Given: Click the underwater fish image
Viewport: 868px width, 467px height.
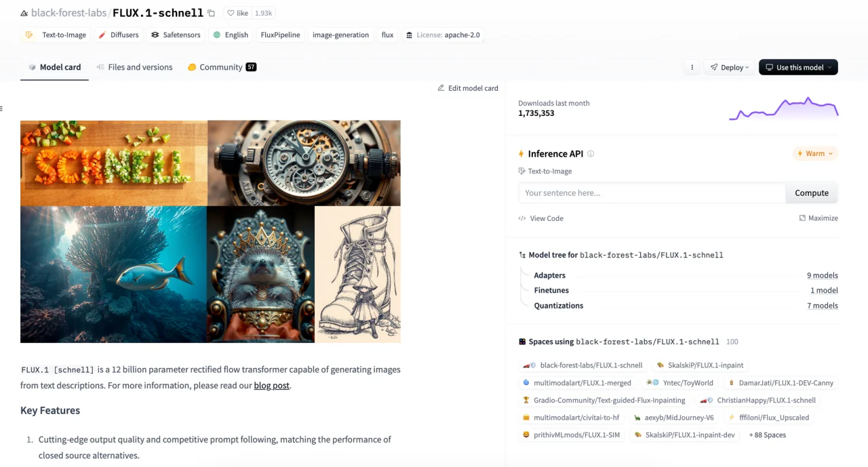Looking at the screenshot, I should (113, 275).
